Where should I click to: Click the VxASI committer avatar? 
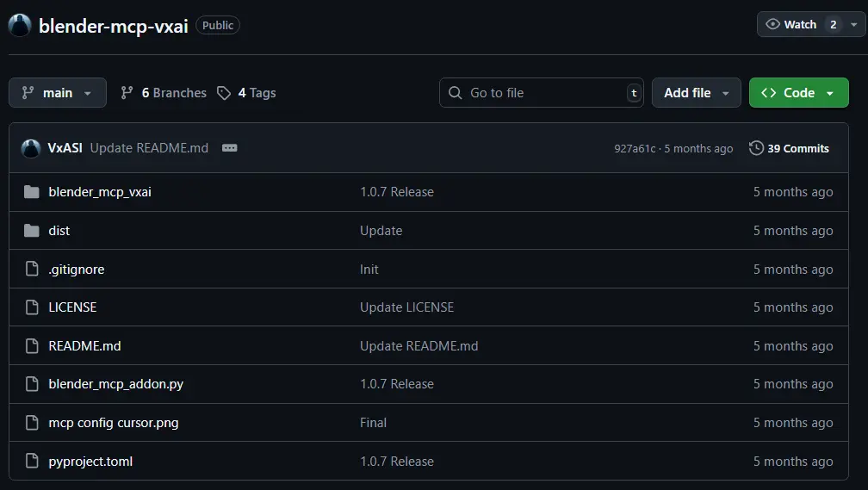[31, 148]
